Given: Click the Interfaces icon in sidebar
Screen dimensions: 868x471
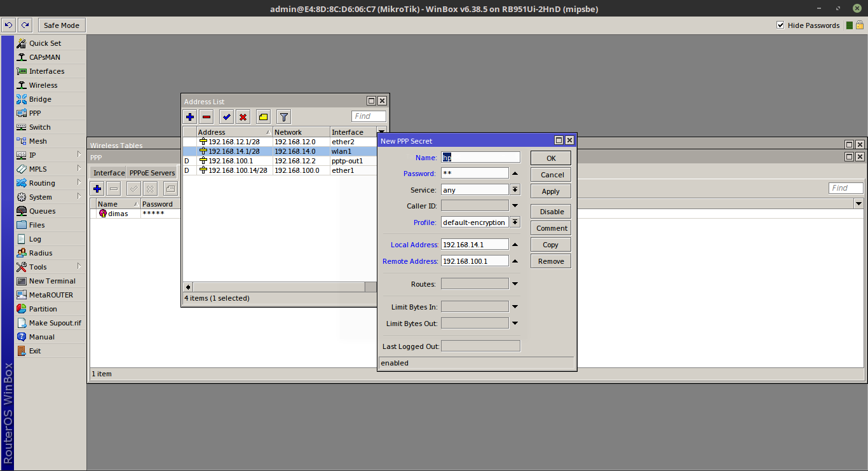Looking at the screenshot, I should point(22,71).
